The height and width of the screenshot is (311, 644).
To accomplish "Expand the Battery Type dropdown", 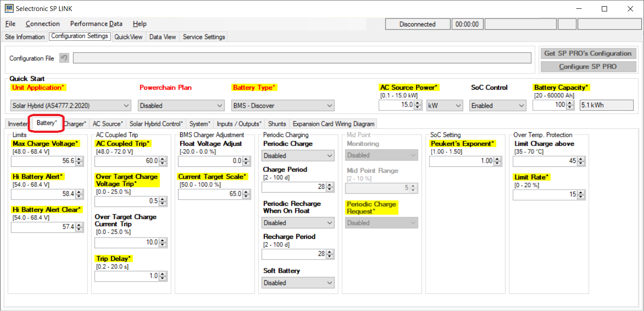I will (x=283, y=106).
